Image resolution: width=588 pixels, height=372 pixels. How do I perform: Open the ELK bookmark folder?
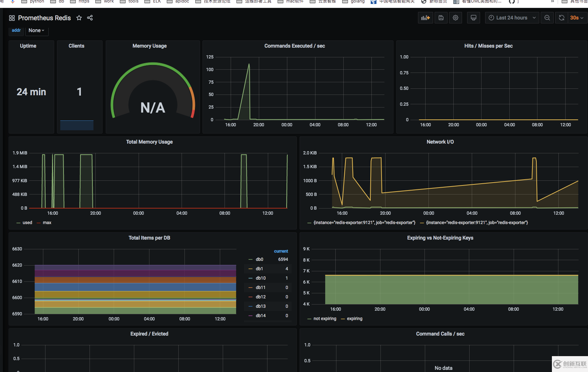click(x=153, y=1)
